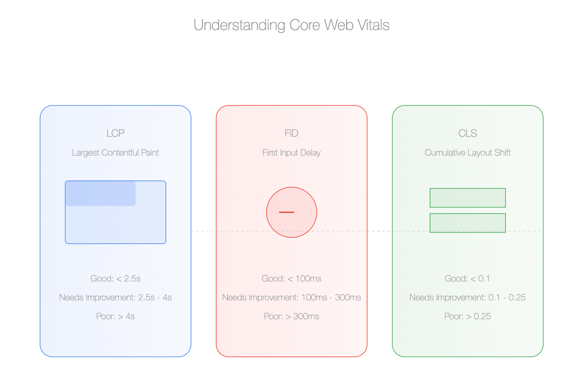Click the 'Understanding Core Web Vitals' title
This screenshot has height=392, width=584.
(291, 25)
